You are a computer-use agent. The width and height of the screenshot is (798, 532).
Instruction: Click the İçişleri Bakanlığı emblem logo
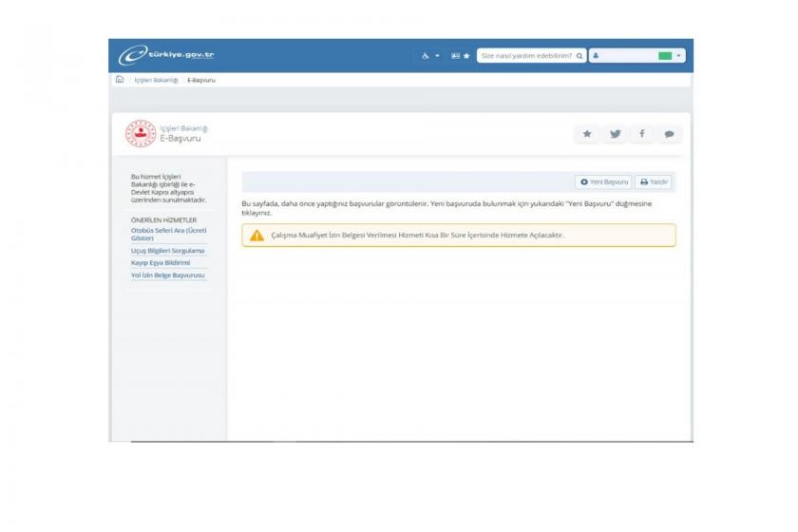pyautogui.click(x=141, y=134)
